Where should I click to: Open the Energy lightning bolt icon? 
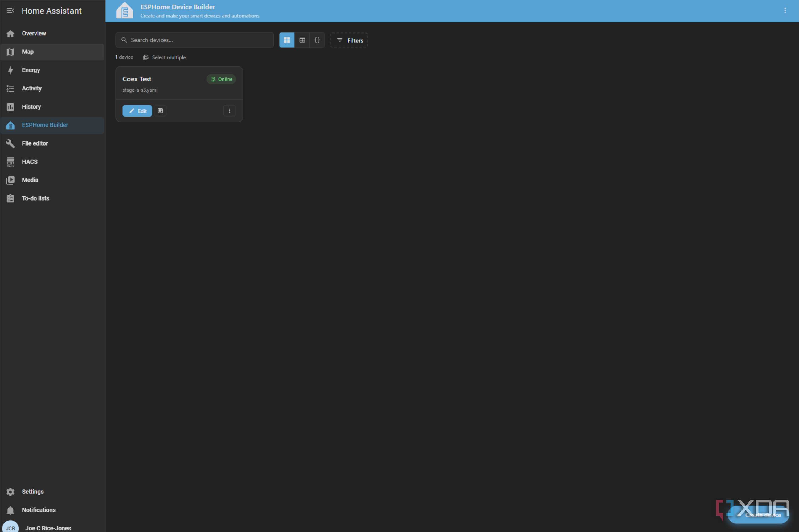(x=11, y=70)
